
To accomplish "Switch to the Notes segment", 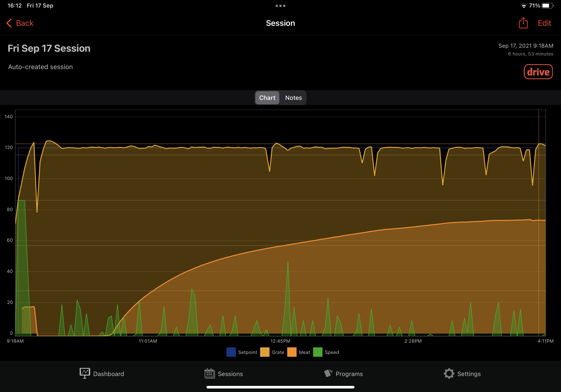I will point(293,98).
